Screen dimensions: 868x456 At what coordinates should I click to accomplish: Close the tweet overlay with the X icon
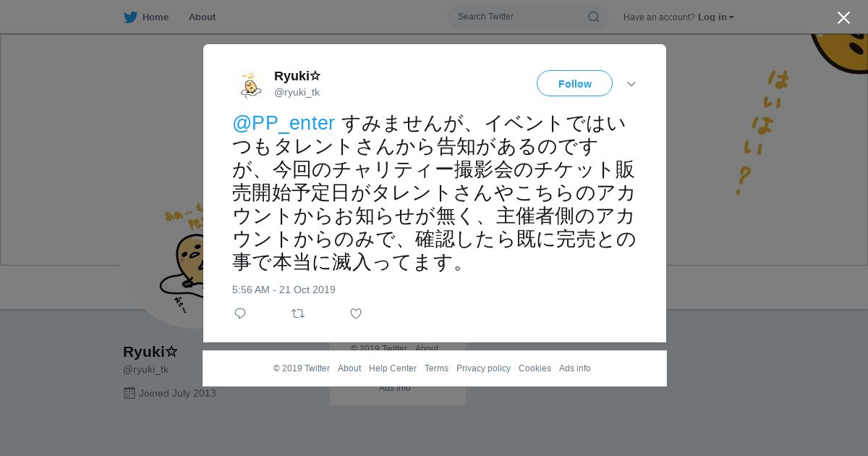(x=843, y=17)
